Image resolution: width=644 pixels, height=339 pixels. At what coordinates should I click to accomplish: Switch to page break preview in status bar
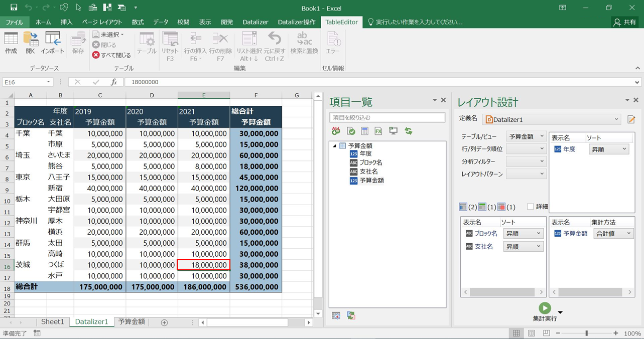click(547, 333)
